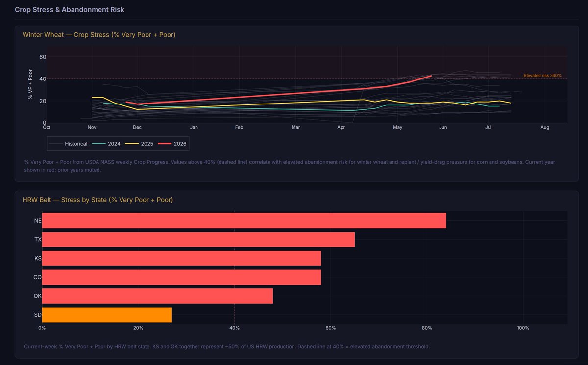This screenshot has height=365, width=588.
Task: Click the '0%' bar chart axis label
Action: click(42, 328)
